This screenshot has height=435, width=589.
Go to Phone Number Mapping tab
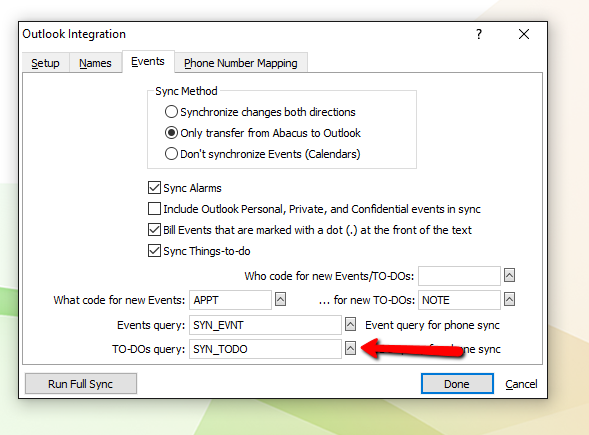pos(241,63)
